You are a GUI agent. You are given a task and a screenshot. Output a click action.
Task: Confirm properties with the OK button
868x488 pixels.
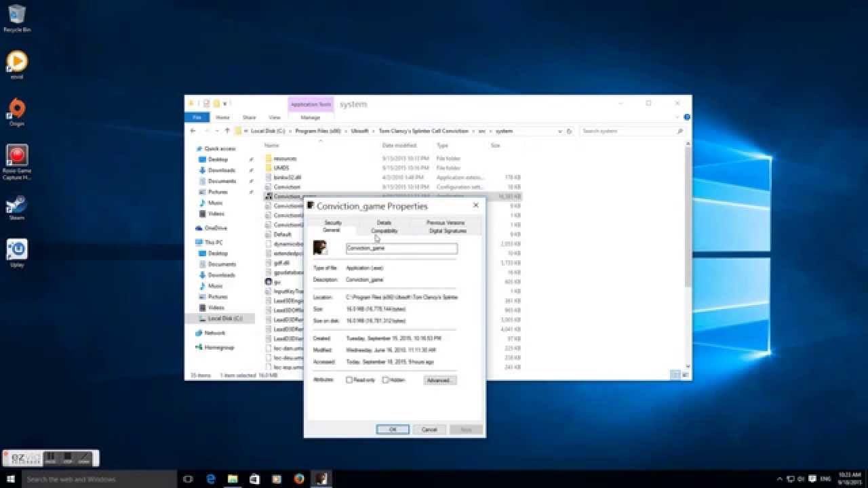393,429
